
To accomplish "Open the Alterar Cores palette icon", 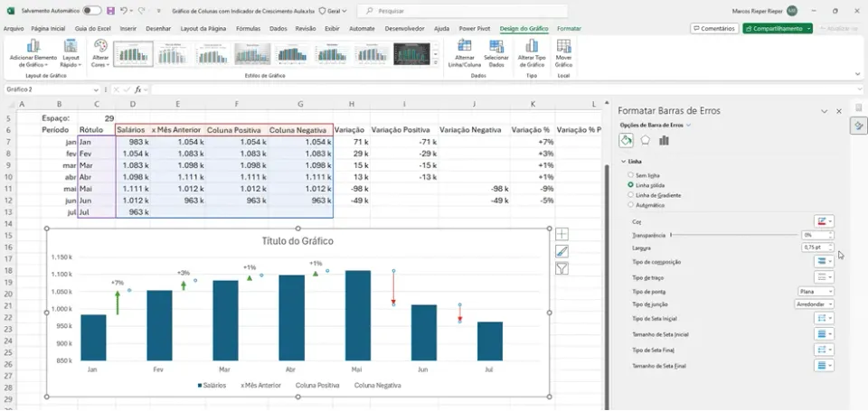I will tap(100, 46).
